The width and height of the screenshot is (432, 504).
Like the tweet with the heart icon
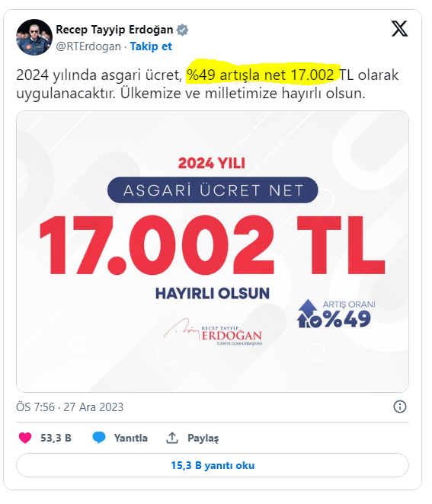click(25, 438)
